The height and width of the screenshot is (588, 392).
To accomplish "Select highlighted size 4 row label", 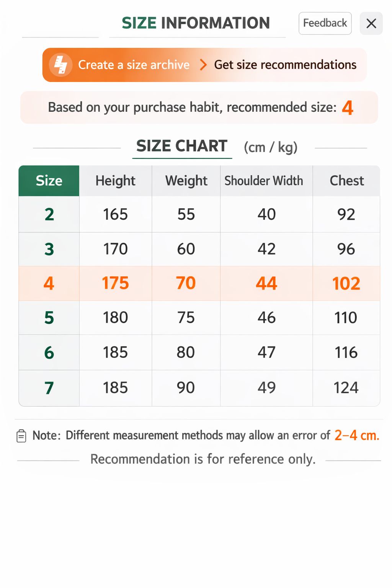I will (49, 284).
